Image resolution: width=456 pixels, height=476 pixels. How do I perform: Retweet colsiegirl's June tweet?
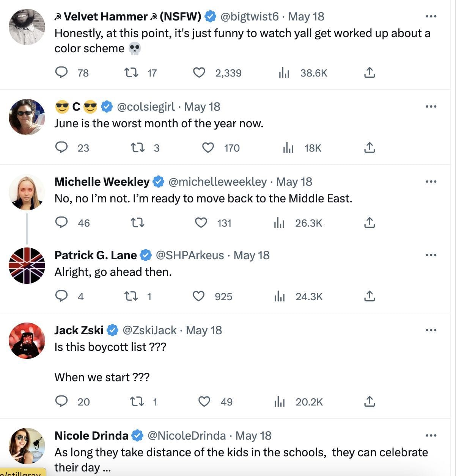click(138, 148)
